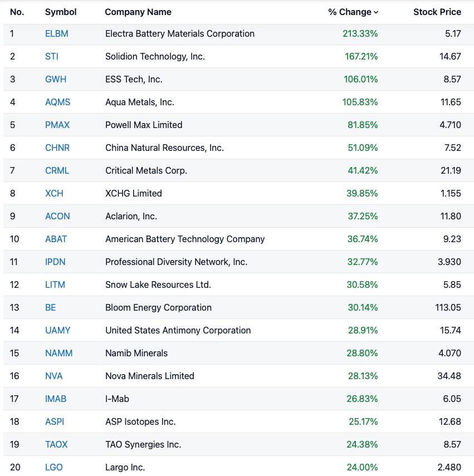Image resolution: width=474 pixels, height=476 pixels.
Task: Click the XCH ticker link
Action: coord(54,193)
